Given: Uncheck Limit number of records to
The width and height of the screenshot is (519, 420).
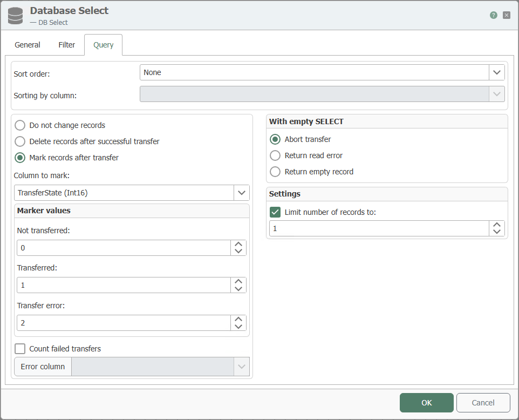Looking at the screenshot, I should coord(275,212).
